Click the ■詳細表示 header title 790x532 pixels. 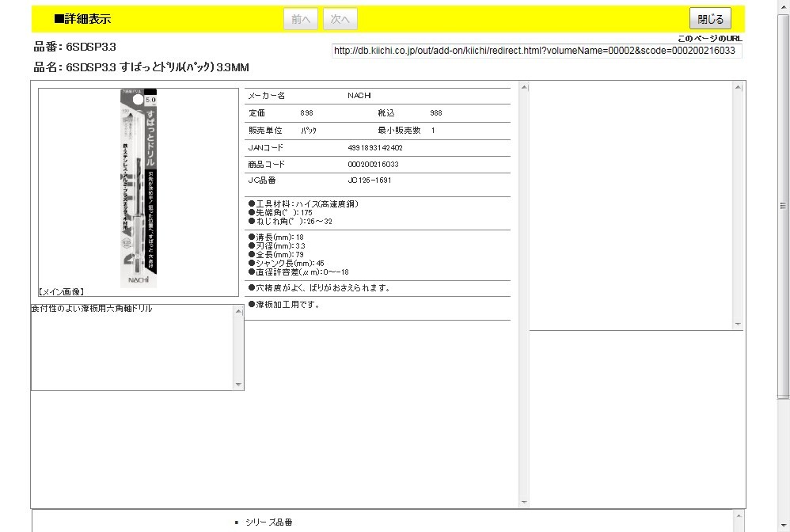[x=82, y=19]
